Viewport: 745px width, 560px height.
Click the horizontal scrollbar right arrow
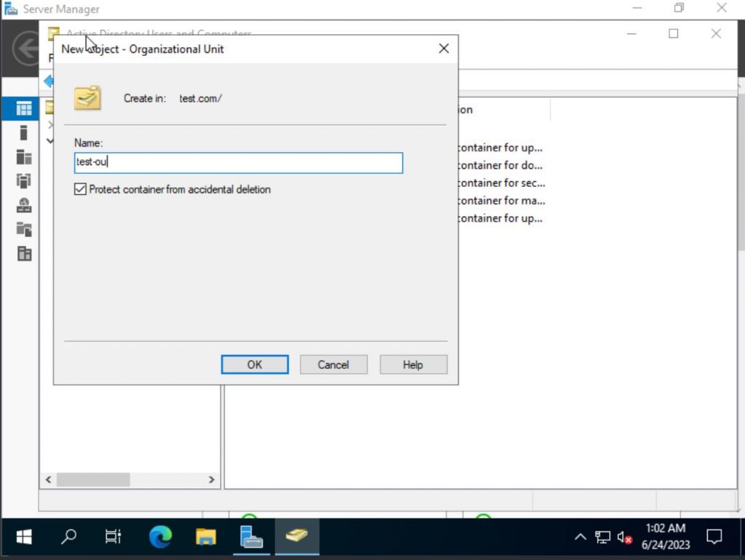coord(212,479)
